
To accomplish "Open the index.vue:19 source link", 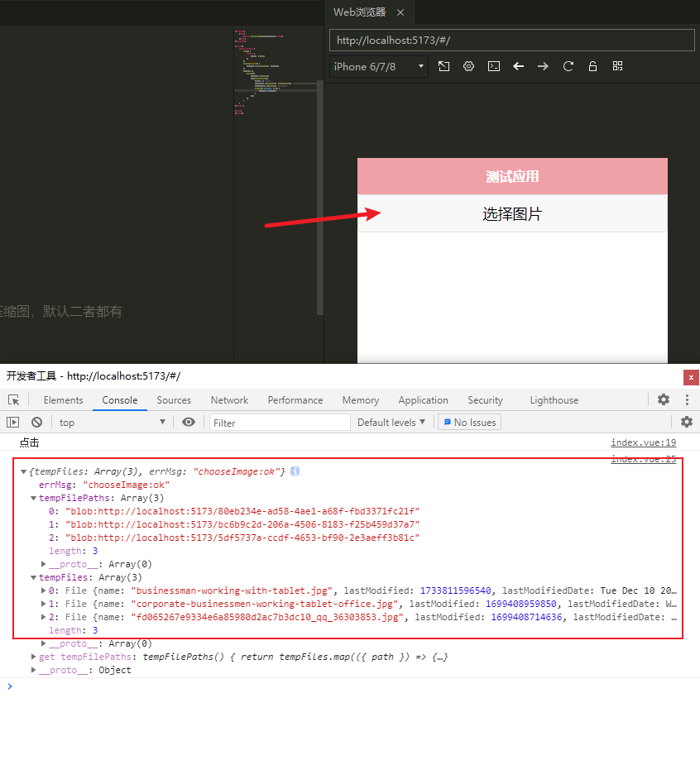I will pos(644,442).
